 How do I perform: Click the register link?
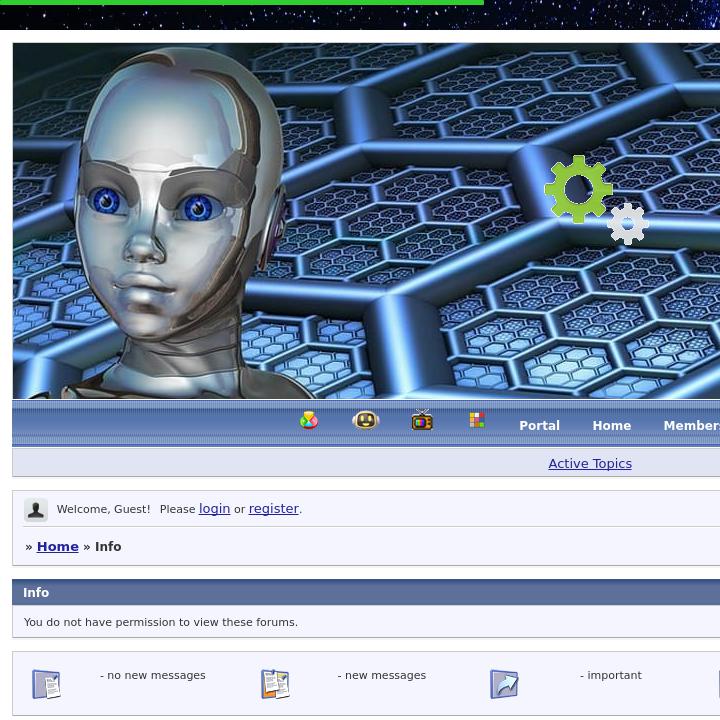click(273, 509)
